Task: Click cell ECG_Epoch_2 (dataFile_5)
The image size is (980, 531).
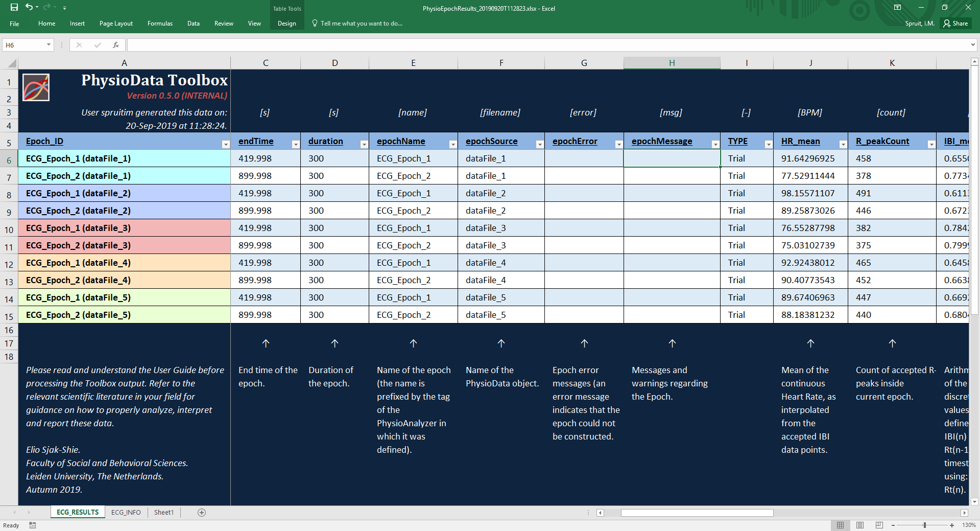Action: click(x=124, y=315)
